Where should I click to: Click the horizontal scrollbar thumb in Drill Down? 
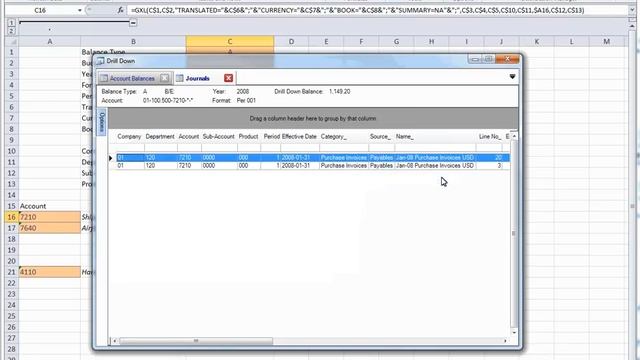click(x=196, y=340)
